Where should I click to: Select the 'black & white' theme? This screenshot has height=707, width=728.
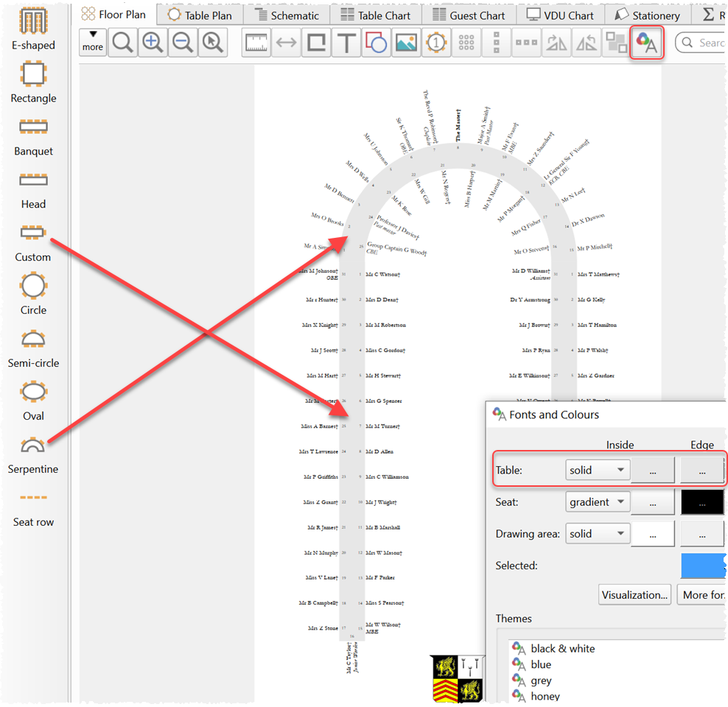[x=562, y=649]
